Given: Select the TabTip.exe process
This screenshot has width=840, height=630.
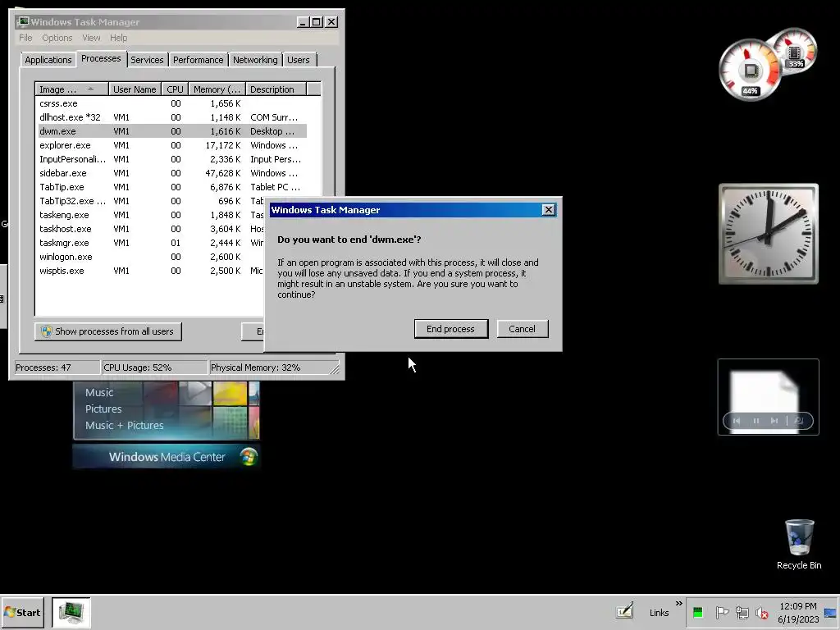Looking at the screenshot, I should (172, 187).
